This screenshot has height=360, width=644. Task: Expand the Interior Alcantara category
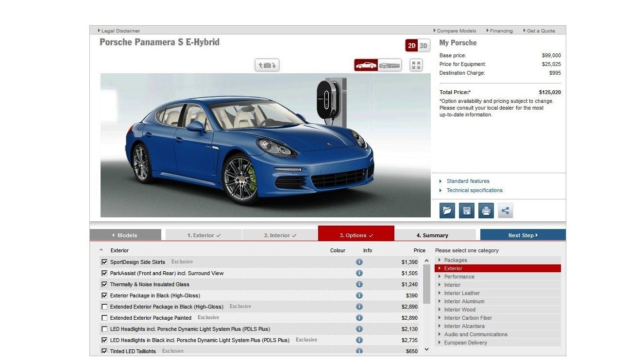498,326
